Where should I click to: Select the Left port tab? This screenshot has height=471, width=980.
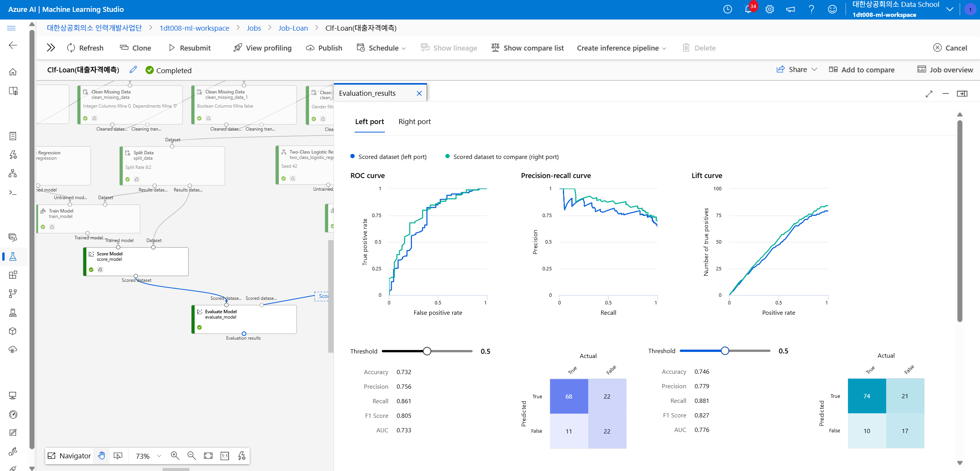tap(369, 121)
